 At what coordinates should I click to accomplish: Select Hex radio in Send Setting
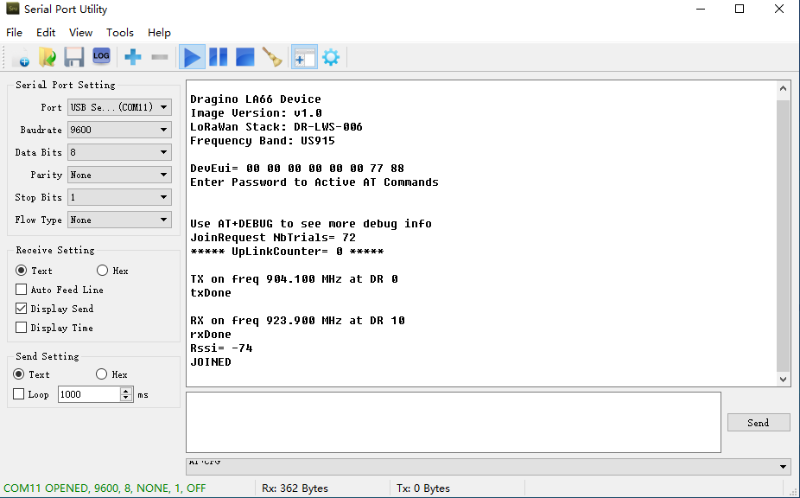click(x=101, y=374)
